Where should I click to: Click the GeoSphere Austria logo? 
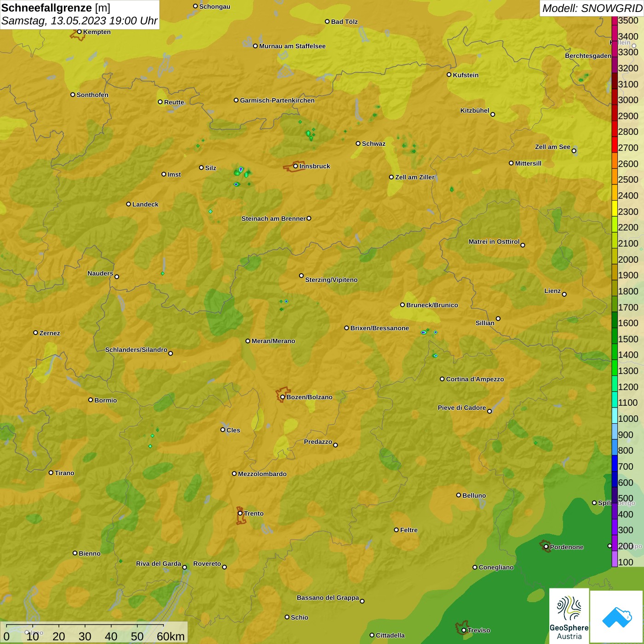(x=569, y=616)
